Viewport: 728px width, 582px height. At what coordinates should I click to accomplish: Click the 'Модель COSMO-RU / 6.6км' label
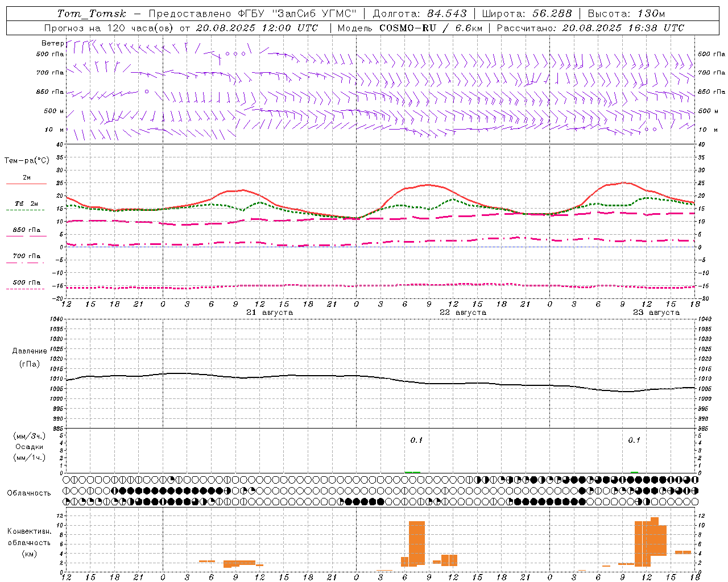(409, 28)
